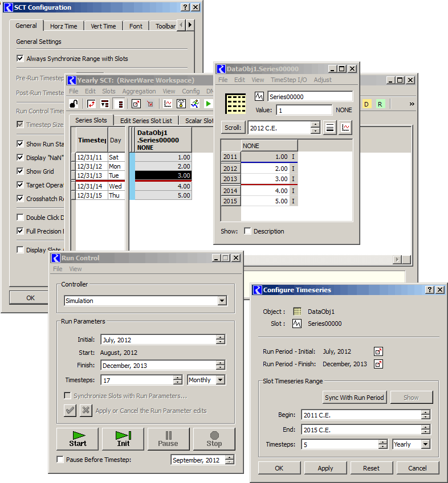Click the swap axes icon in SCT toolbar
Viewport: 448px width, 483px height.
91,104
